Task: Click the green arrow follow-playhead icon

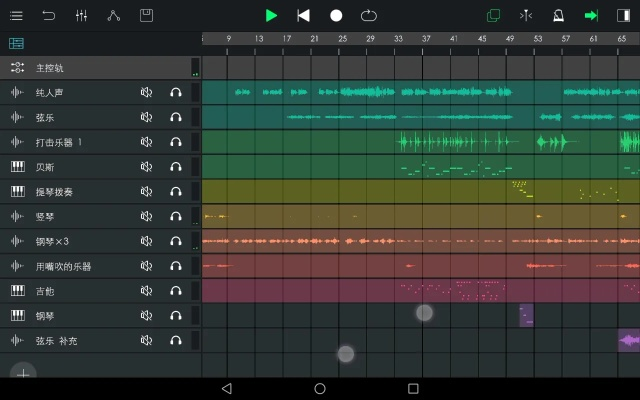Action: pos(591,15)
